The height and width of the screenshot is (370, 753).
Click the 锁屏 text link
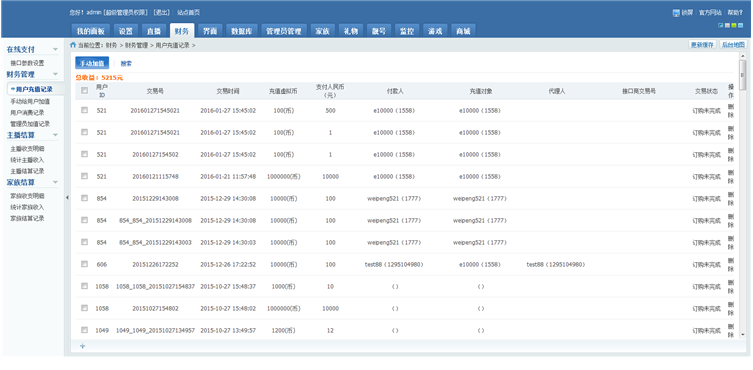[x=687, y=13]
